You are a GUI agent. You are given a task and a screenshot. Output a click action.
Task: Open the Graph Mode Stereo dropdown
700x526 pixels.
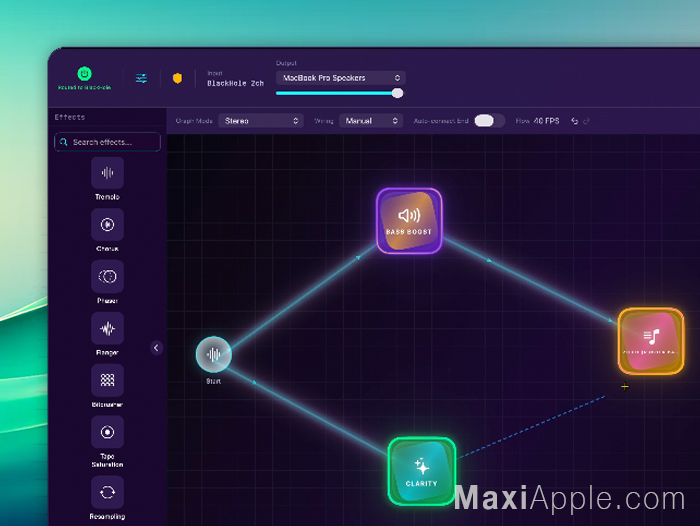coord(261,121)
